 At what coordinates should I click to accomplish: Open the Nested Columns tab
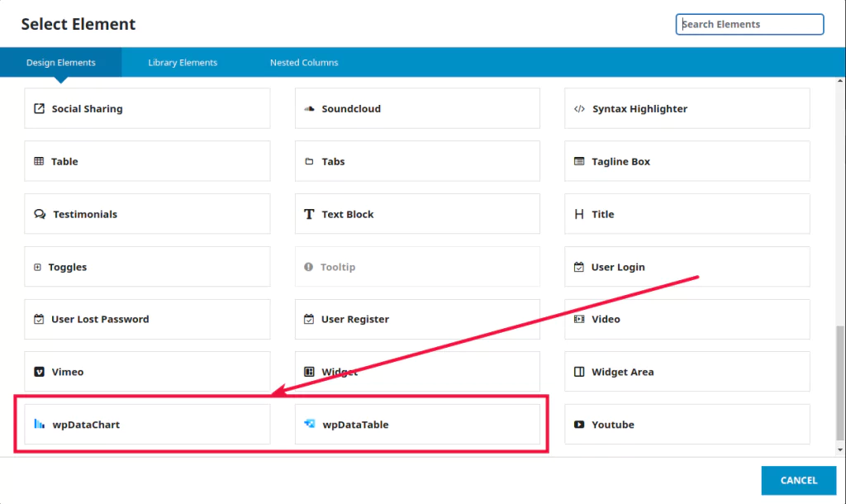click(303, 62)
